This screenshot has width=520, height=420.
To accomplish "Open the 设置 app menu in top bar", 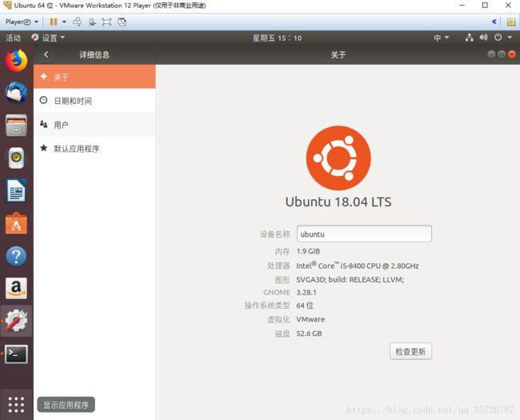I will coord(48,38).
